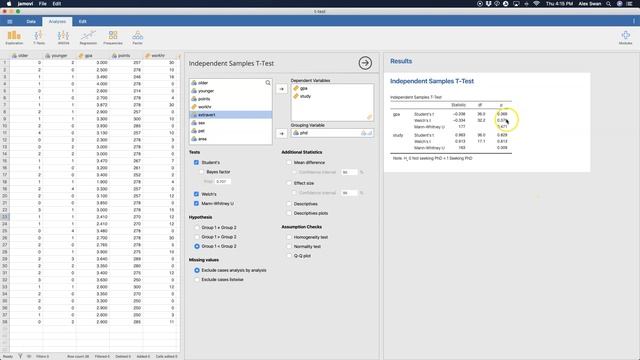
Task: Enable the Descriptives checkbox
Action: click(289, 204)
